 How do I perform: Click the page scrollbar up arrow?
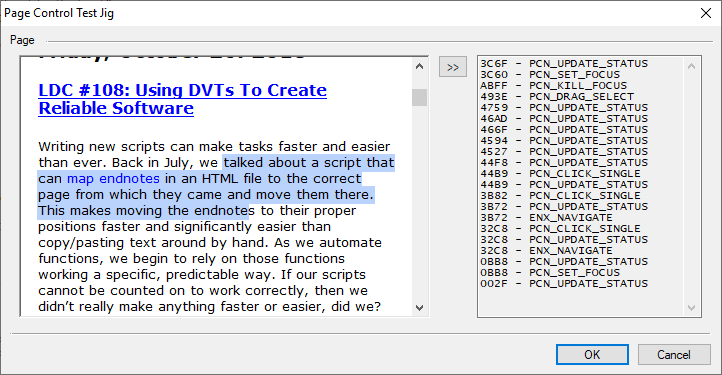click(x=419, y=66)
